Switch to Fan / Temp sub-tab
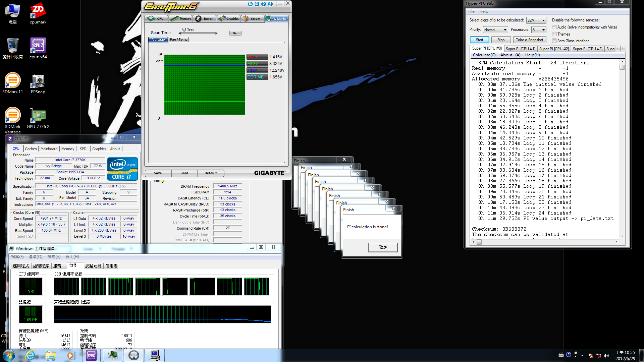Viewport: 644px width, 362px height. click(179, 40)
